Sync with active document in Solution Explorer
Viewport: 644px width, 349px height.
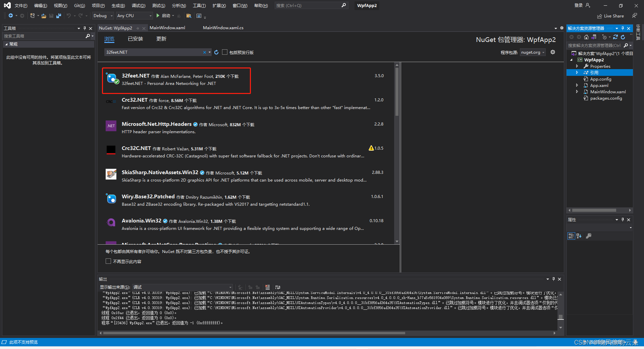(615, 37)
